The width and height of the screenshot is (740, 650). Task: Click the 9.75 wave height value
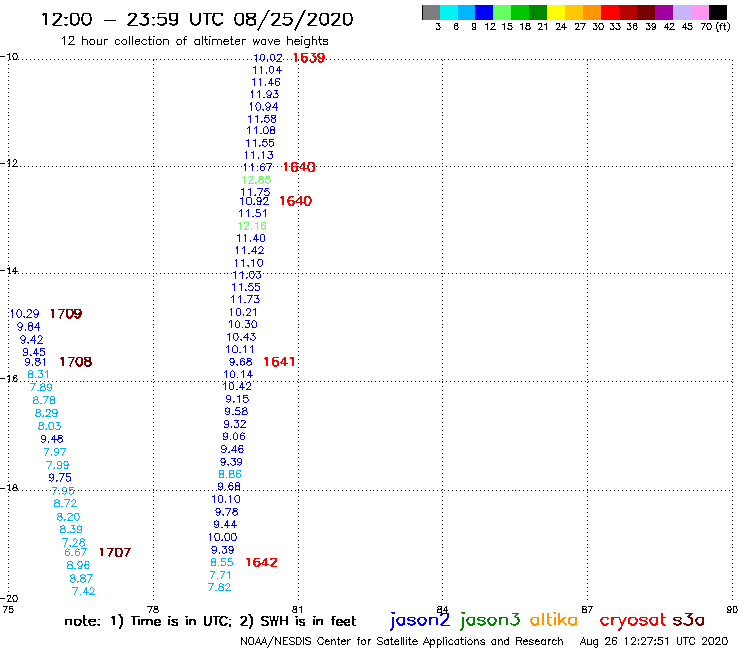click(x=59, y=478)
